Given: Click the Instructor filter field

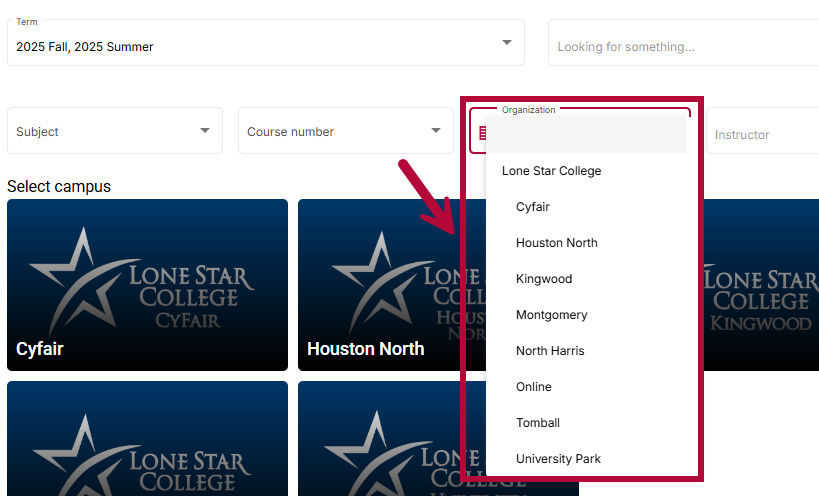Looking at the screenshot, I should coord(763,131).
